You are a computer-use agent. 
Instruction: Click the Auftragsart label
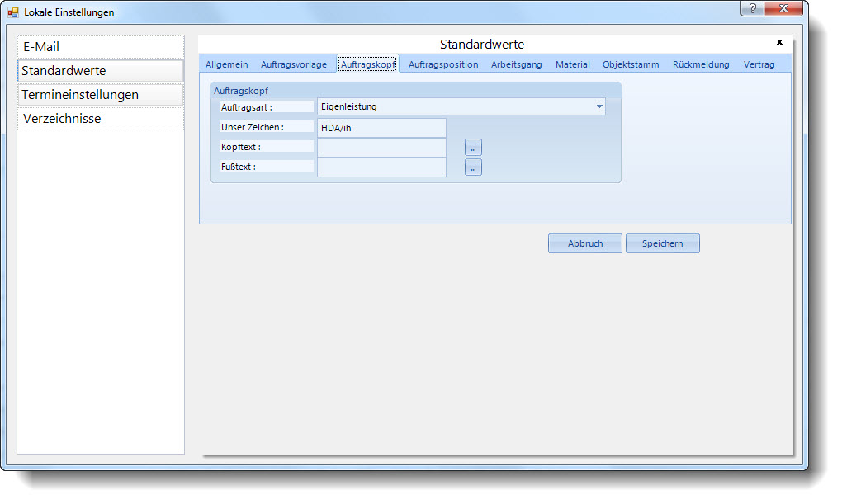coord(247,107)
